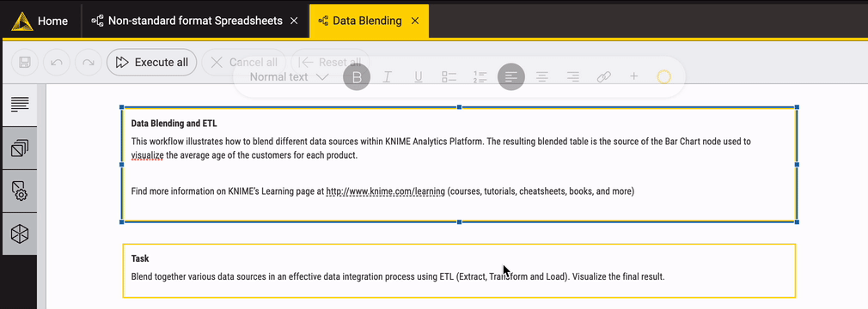Click the KNIME logo icon
The image size is (868, 309).
coord(22,21)
